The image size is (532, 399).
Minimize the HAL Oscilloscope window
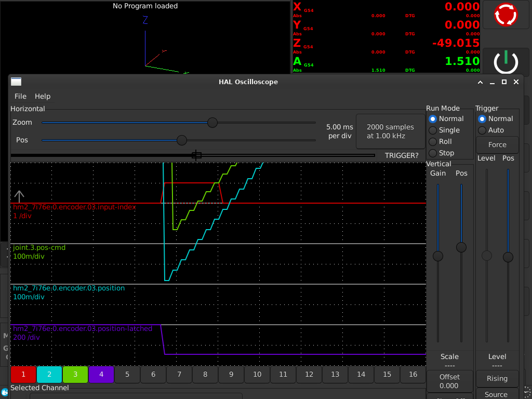tap(491, 82)
